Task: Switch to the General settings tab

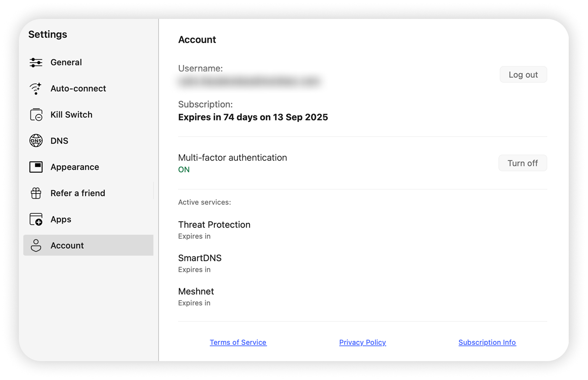Action: point(66,63)
